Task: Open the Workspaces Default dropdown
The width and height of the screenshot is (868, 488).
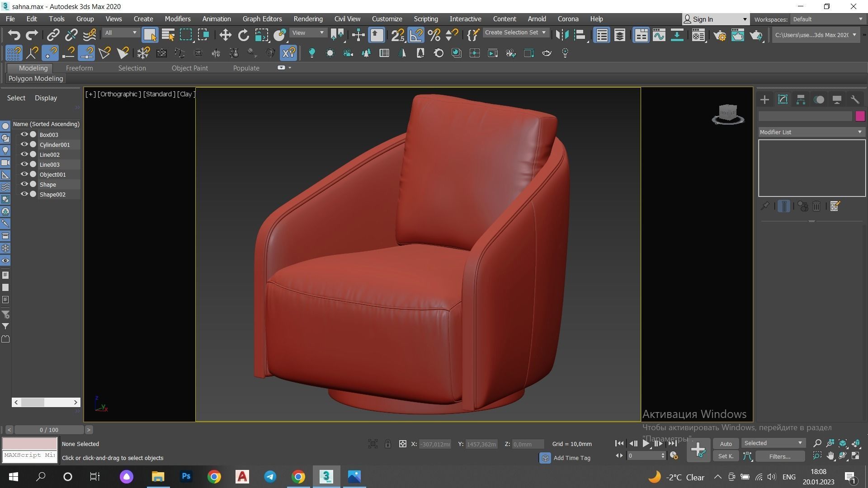Action: click(828, 19)
